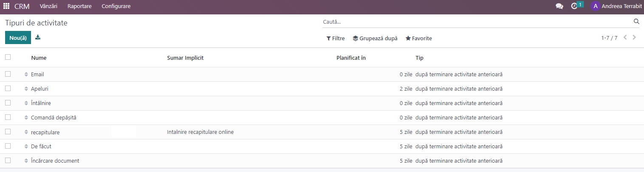Open the Întâlnire activity type

pyautogui.click(x=41, y=103)
